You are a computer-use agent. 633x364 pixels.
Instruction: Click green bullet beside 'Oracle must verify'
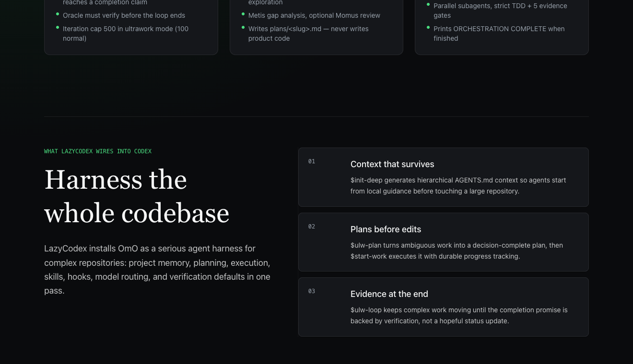[x=58, y=14]
